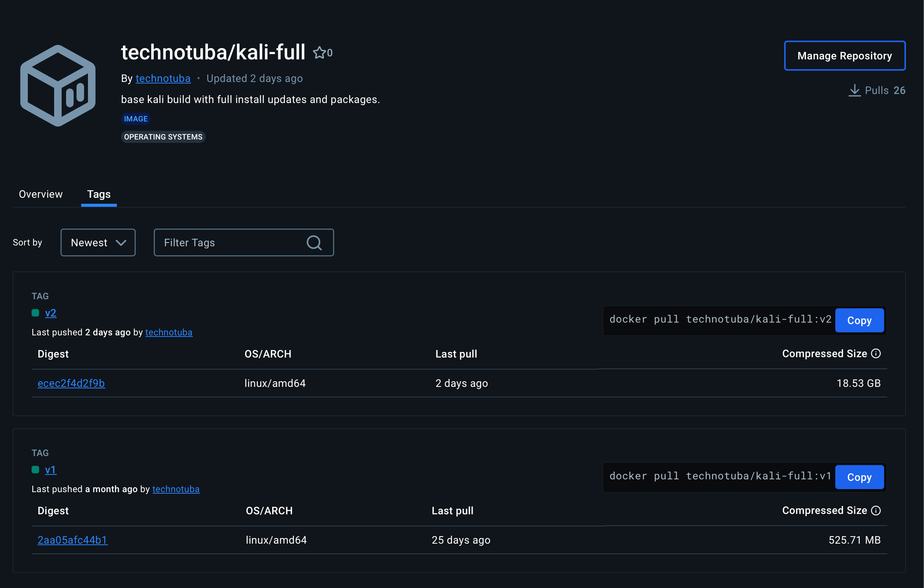Screen dimensions: 924x588
Task: Click digest link ecec2f4d2f9b
Action: click(71, 383)
